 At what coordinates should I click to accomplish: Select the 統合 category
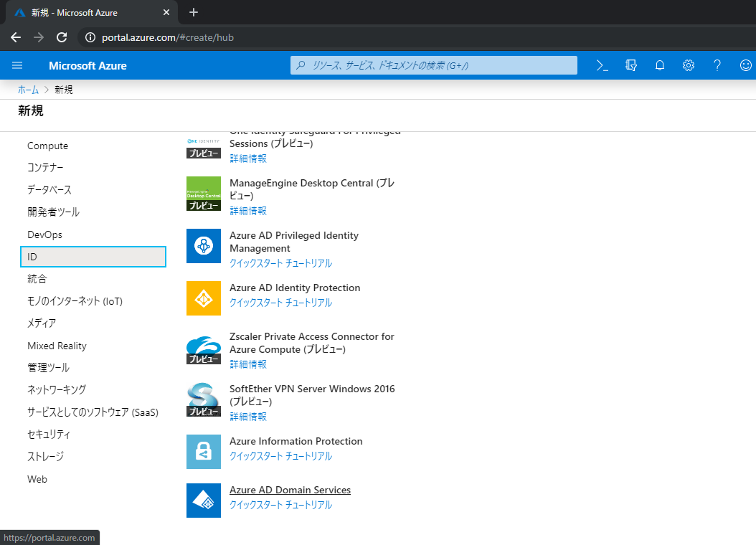tap(37, 279)
